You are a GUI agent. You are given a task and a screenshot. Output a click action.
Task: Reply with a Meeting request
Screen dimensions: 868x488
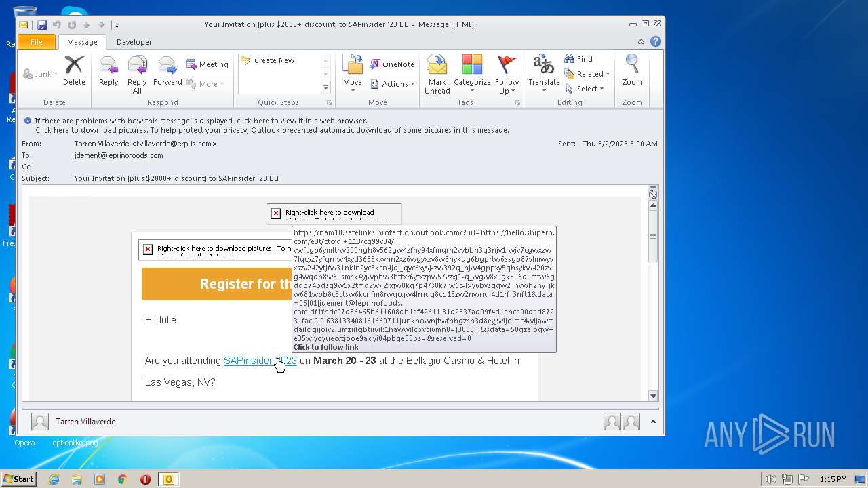[208, 64]
